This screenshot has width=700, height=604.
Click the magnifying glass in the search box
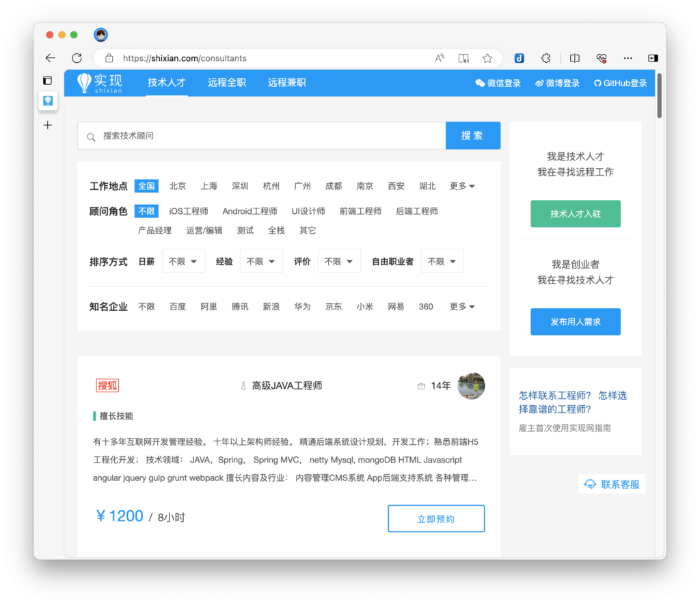point(91,137)
